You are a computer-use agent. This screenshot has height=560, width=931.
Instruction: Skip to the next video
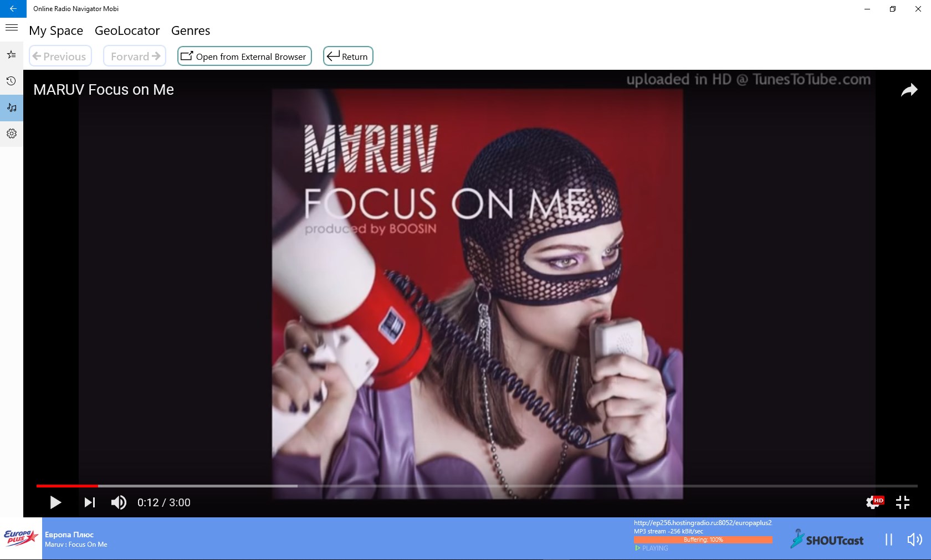[90, 502]
